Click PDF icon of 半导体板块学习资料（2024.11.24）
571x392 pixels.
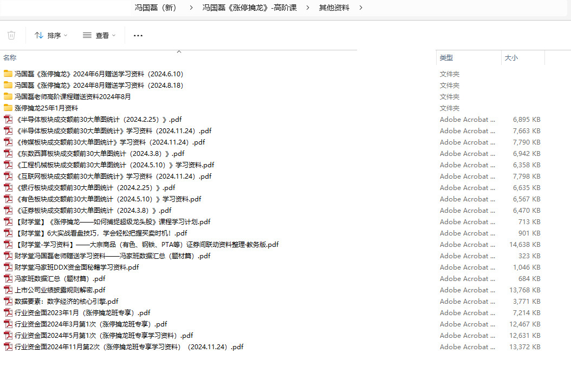(x=8, y=130)
